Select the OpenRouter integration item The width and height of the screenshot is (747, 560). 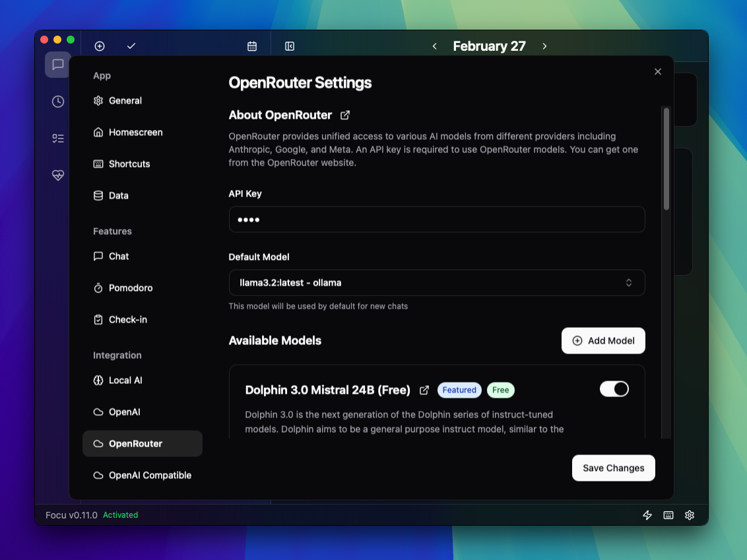[143, 444]
